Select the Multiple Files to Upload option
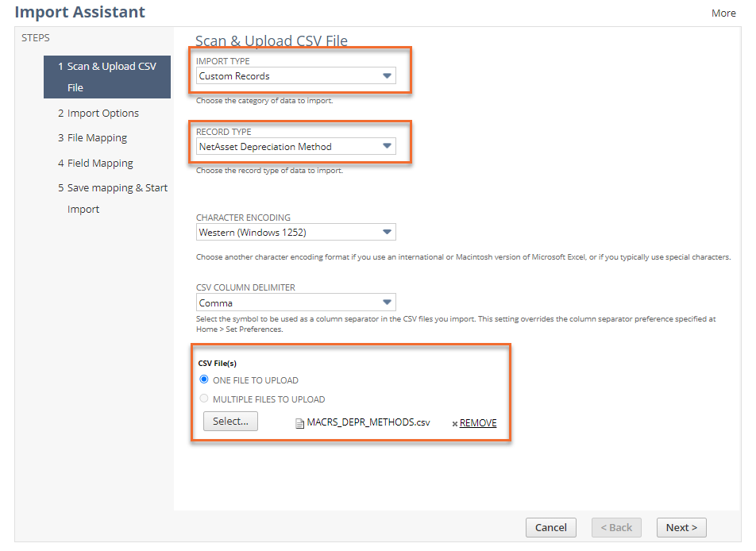Image resolution: width=756 pixels, height=551 pixels. [204, 399]
